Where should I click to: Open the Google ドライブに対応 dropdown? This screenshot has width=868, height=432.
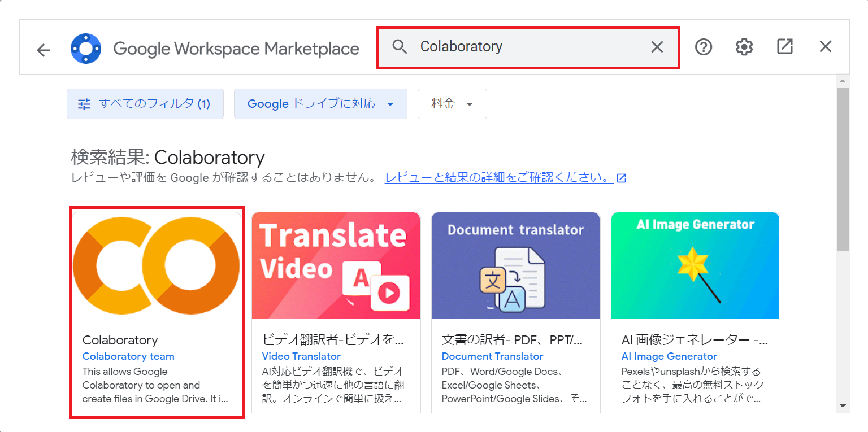click(x=320, y=104)
